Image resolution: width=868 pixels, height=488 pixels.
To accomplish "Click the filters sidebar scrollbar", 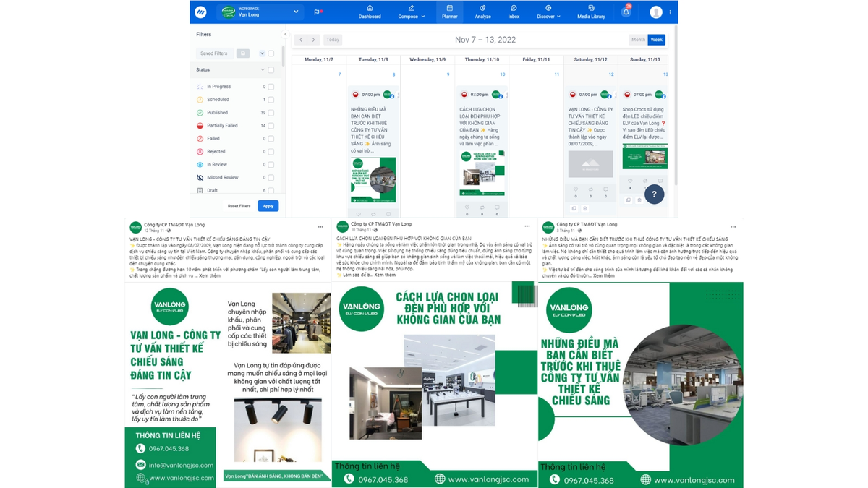I will 283,58.
